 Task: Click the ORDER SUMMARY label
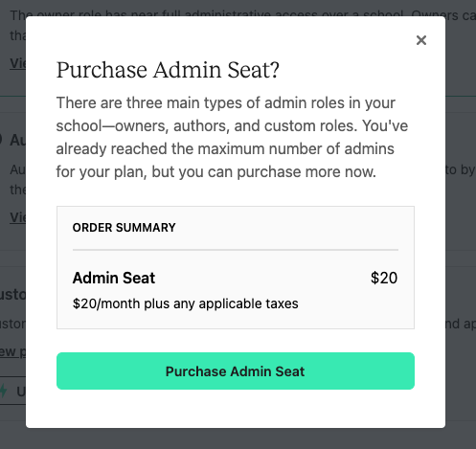pyautogui.click(x=124, y=228)
